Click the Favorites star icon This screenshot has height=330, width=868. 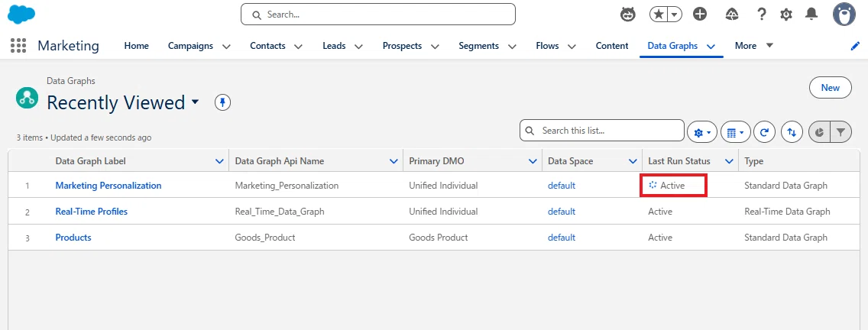pyautogui.click(x=658, y=15)
